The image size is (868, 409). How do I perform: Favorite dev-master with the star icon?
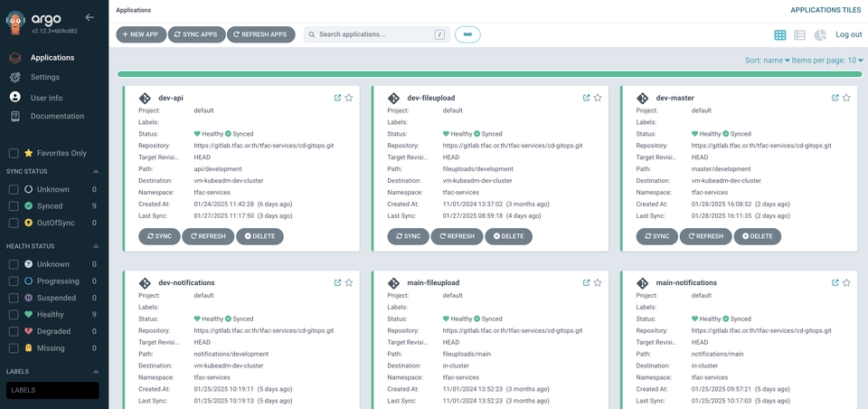[x=846, y=98]
